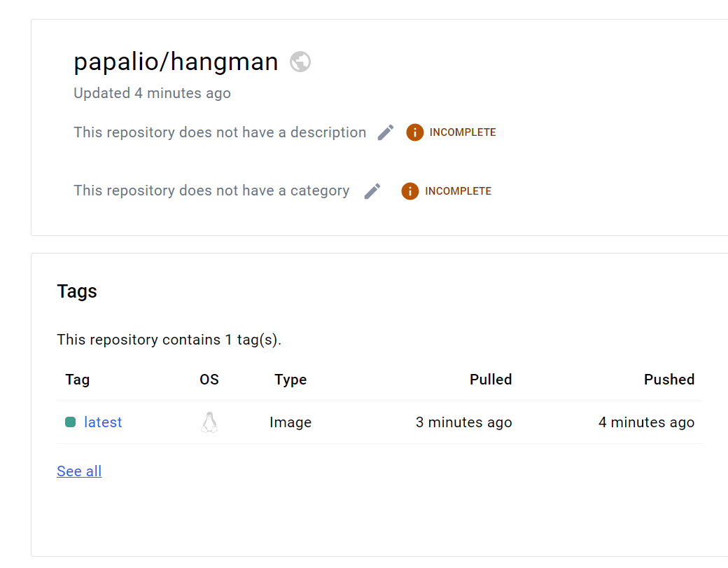Click the green status square beside latest
728x568 pixels.
(70, 422)
